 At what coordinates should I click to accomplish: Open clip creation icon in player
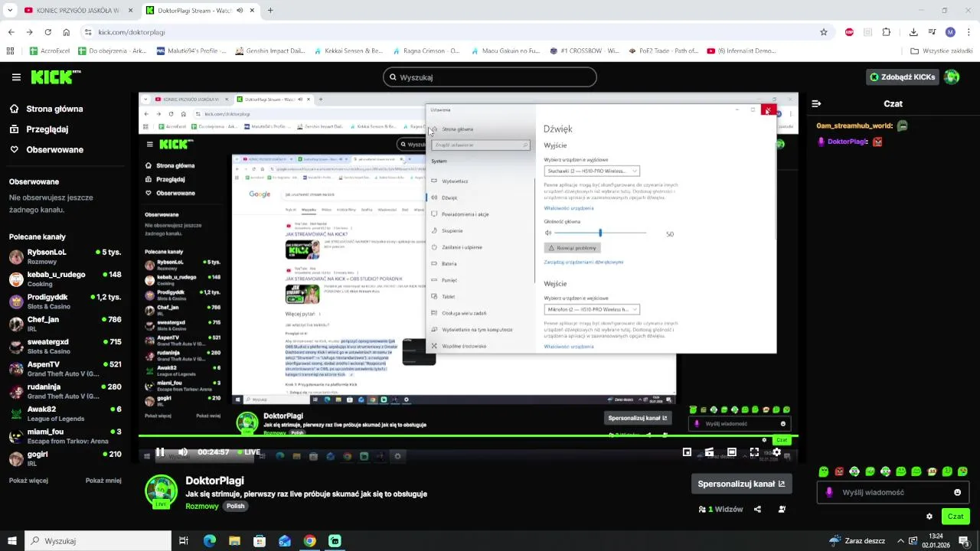click(x=709, y=452)
